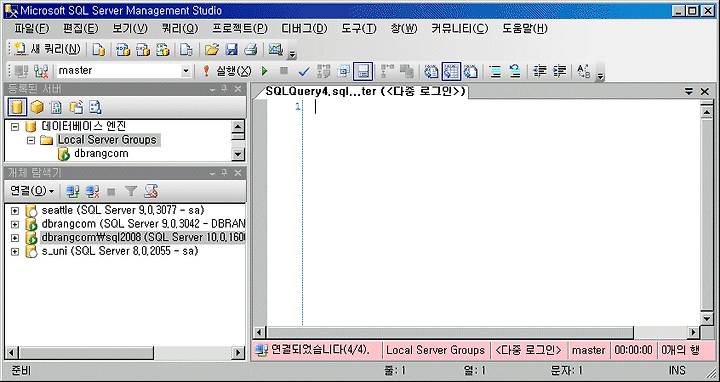Select Reporting Services server type icon

pyautogui.click(x=56, y=107)
